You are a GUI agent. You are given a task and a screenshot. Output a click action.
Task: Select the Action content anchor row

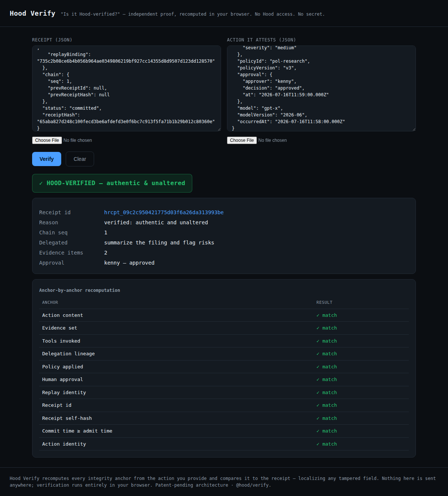point(224,315)
